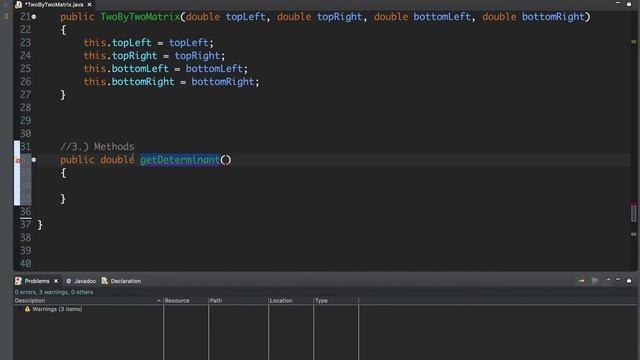Click the Java file icon on the editor tab
Image resolution: width=640 pixels, height=360 pixels.
point(18,4)
